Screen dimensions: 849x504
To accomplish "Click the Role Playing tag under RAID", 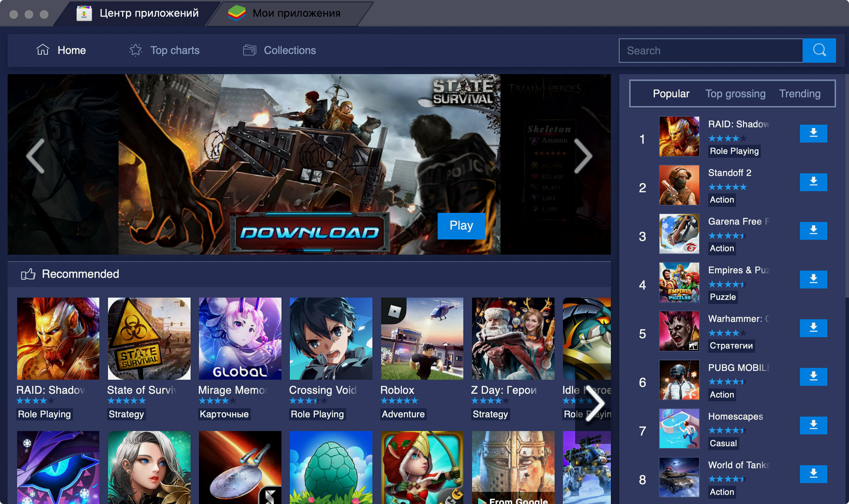I will tap(45, 414).
